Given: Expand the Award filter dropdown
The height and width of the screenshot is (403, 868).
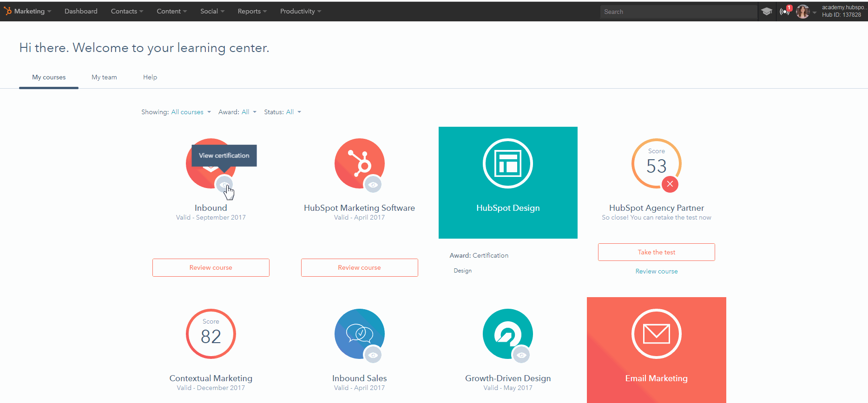Looking at the screenshot, I should tap(249, 112).
